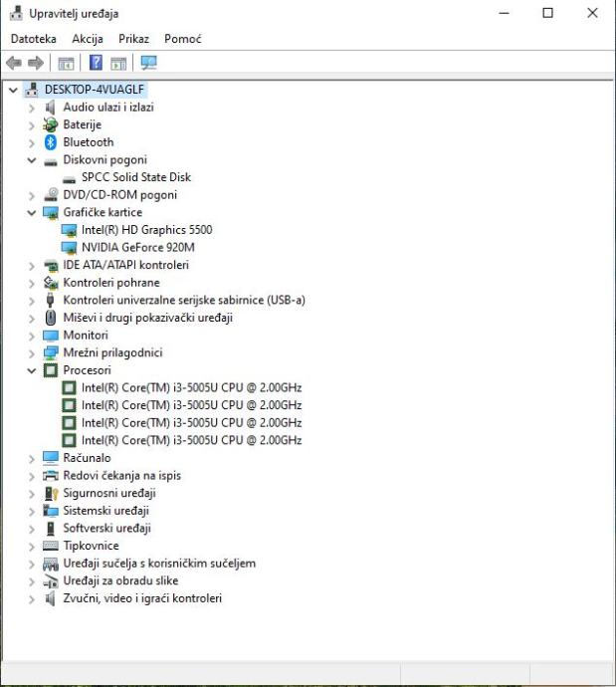The height and width of the screenshot is (687, 616).
Task: Toggle the action pane toolbar icon
Action: [x=118, y=64]
